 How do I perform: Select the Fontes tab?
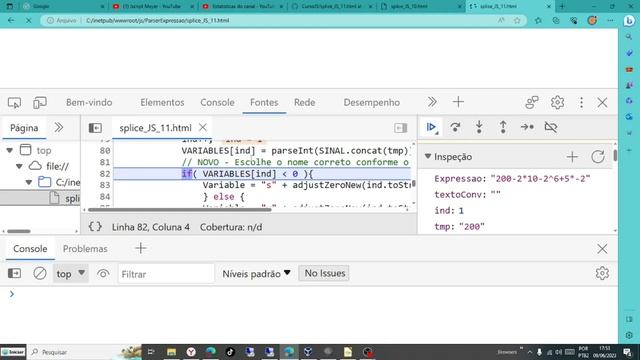pyautogui.click(x=264, y=102)
